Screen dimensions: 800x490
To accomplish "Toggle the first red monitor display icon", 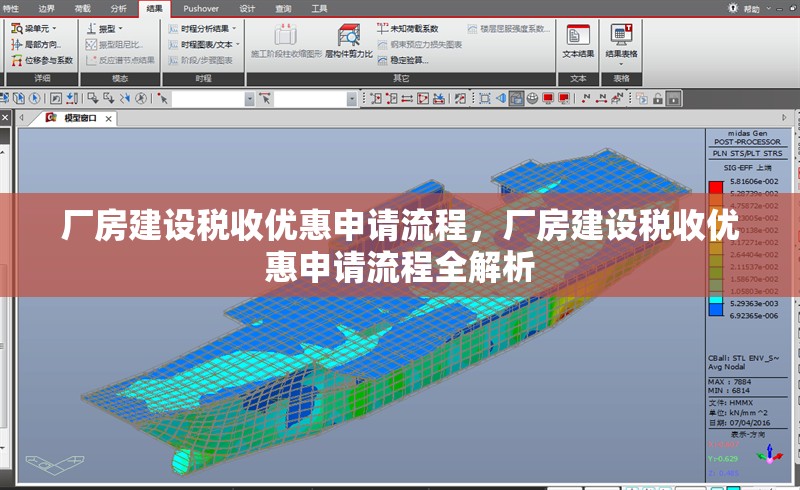I will [548, 98].
